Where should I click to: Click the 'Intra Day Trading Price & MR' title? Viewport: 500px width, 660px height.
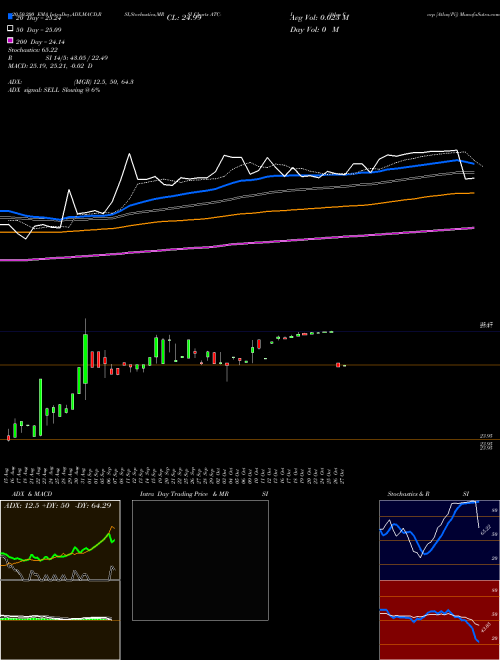pos(184,494)
